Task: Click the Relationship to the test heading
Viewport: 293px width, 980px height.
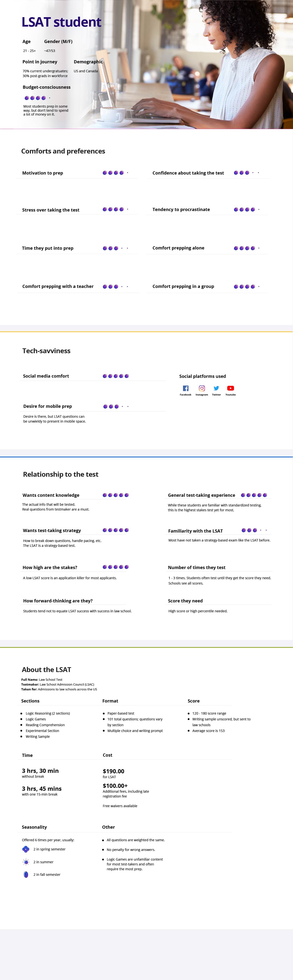Action: pos(60,474)
